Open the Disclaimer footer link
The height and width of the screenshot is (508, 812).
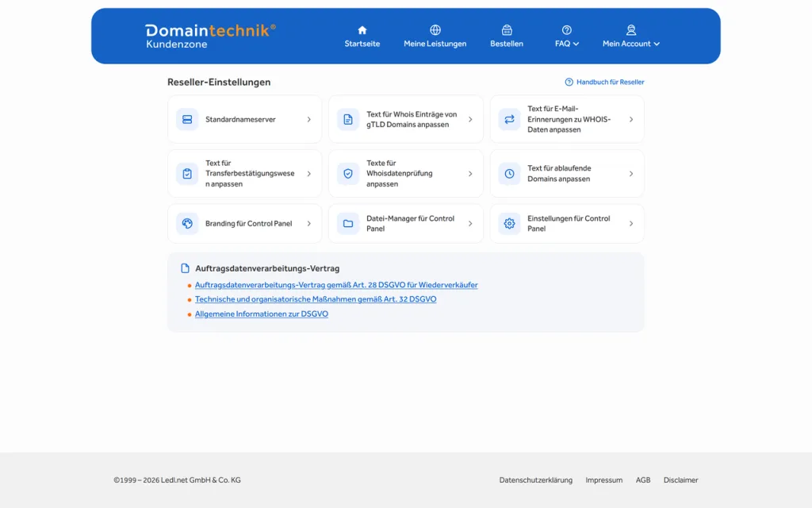coord(681,480)
